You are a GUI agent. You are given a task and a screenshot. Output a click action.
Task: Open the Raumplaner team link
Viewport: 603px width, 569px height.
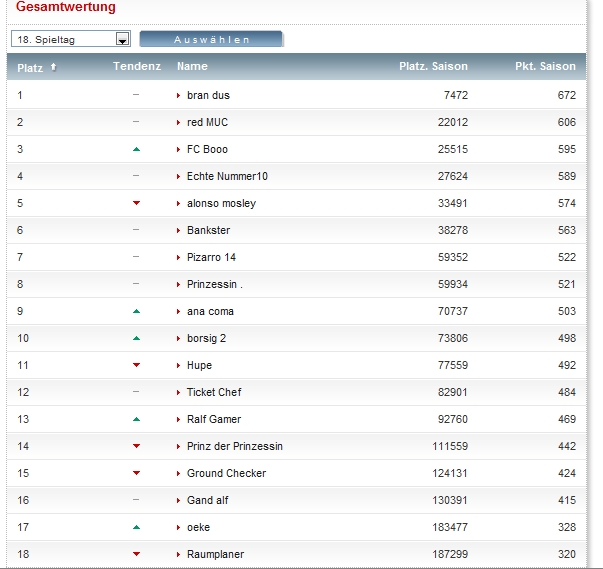tap(215, 554)
